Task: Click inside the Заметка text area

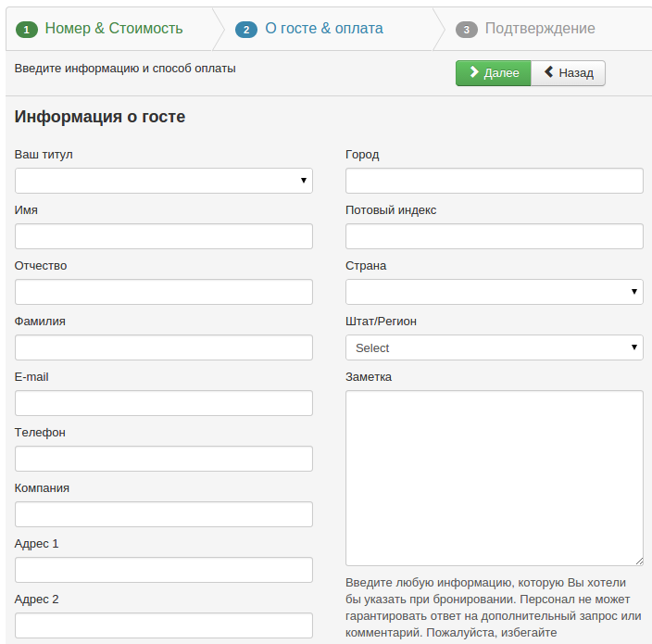Action: pyautogui.click(x=494, y=477)
